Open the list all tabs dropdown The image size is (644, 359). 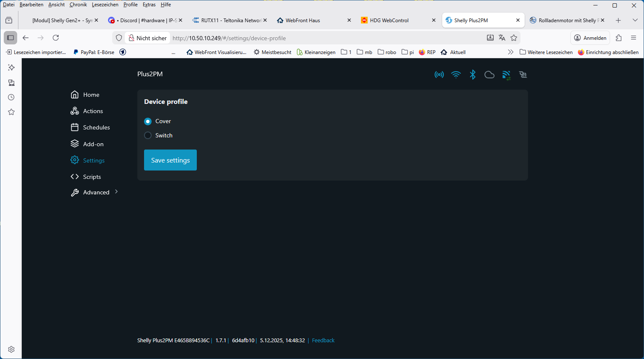tap(635, 20)
